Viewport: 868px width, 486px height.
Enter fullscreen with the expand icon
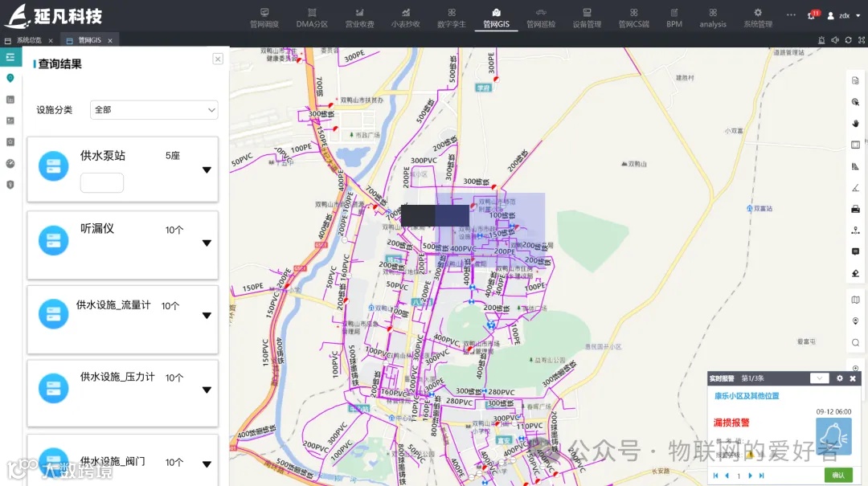click(862, 40)
